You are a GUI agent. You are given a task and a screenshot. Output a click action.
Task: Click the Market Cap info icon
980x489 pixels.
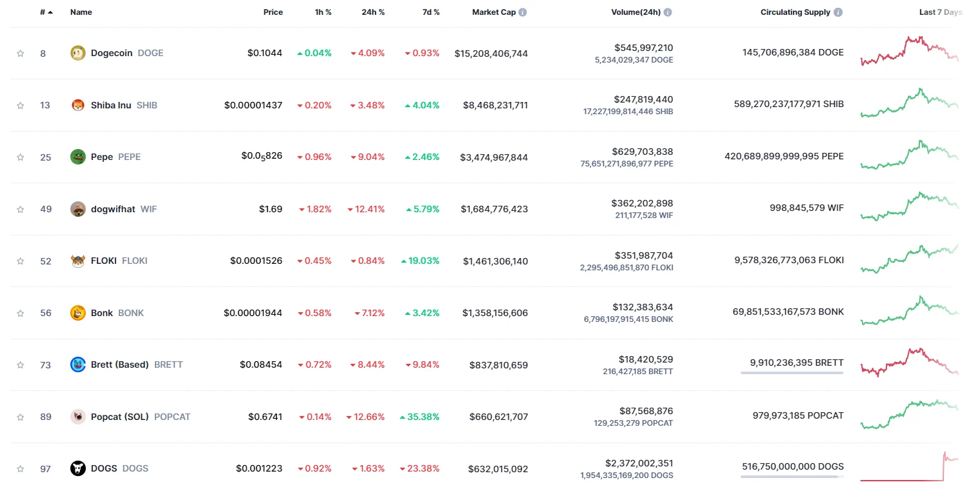[x=523, y=12]
